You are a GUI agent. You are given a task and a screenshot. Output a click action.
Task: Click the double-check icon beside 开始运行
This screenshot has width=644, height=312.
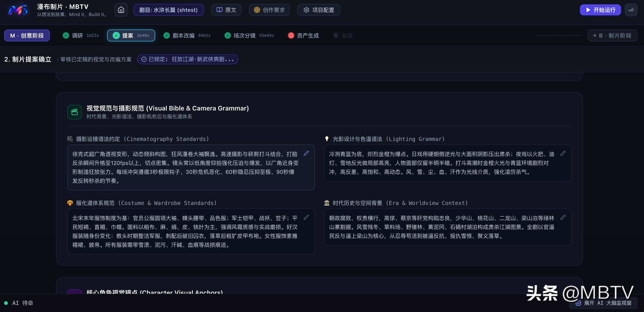pyautogui.click(x=631, y=10)
